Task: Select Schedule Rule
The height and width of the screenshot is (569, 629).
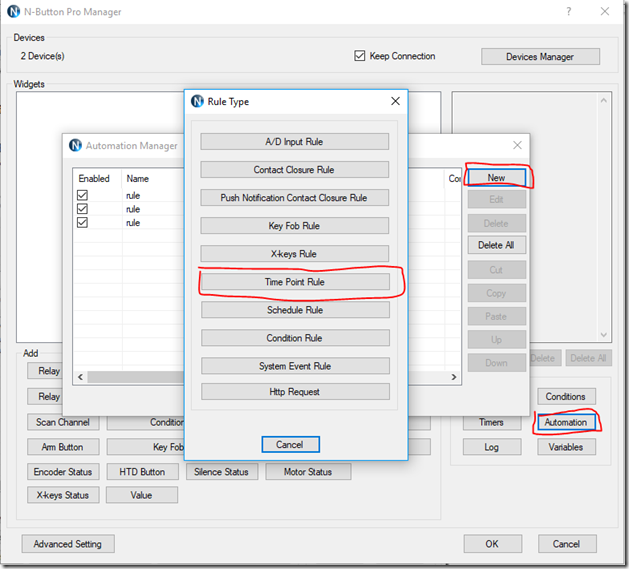Action: pyautogui.click(x=295, y=310)
